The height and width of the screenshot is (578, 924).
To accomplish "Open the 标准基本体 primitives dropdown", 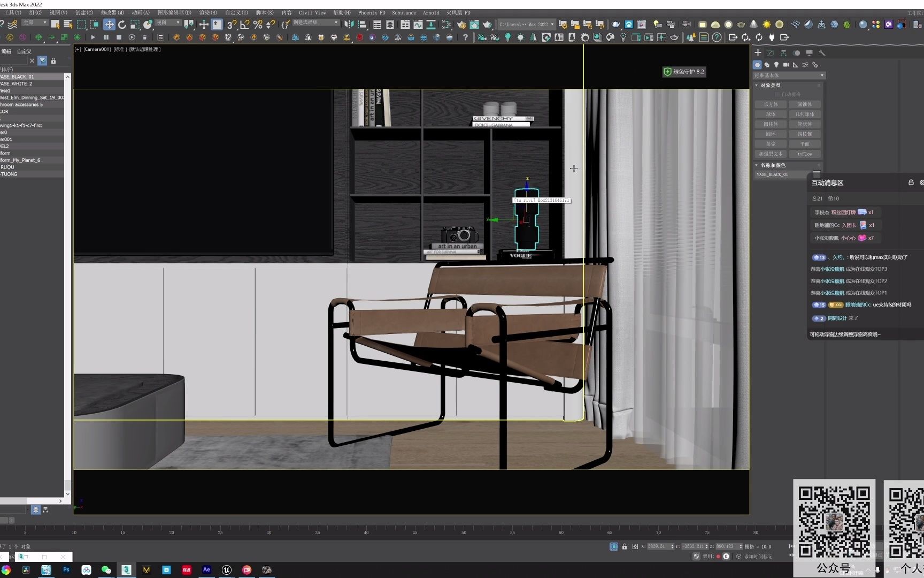I will (x=789, y=75).
